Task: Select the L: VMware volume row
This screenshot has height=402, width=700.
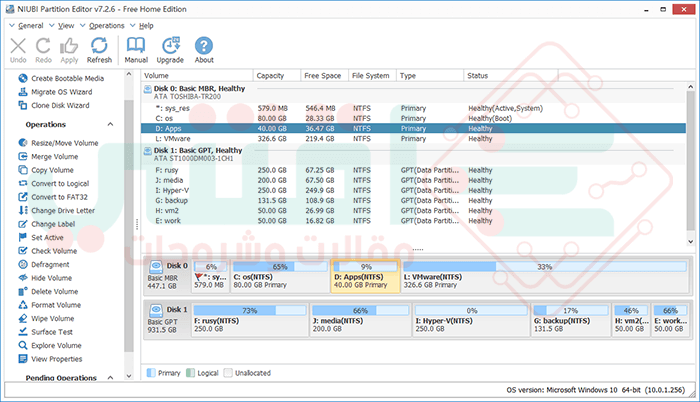Action: [413, 138]
